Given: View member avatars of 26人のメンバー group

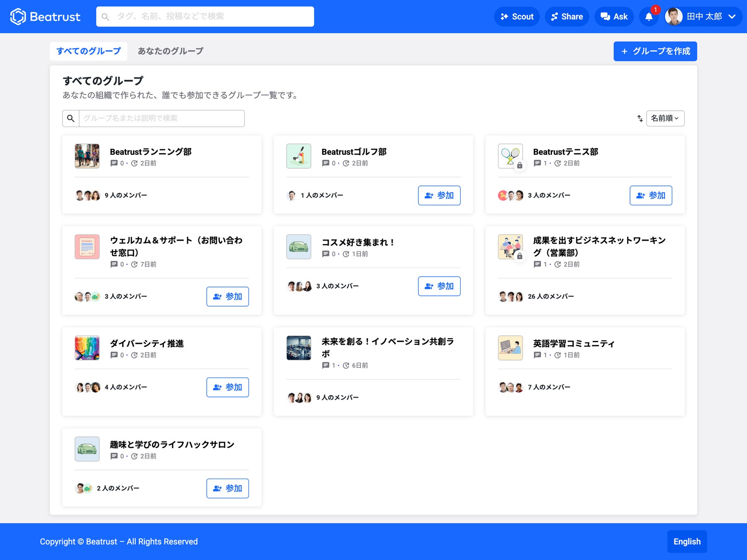Looking at the screenshot, I should tap(511, 297).
